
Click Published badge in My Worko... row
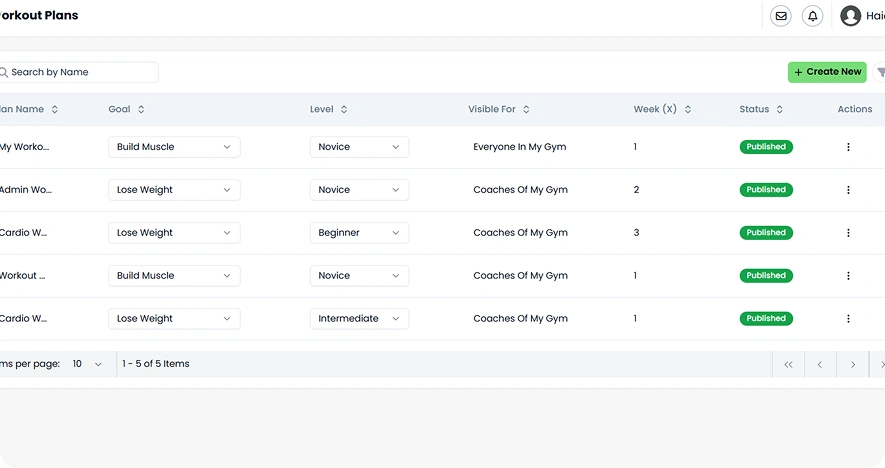[766, 147]
